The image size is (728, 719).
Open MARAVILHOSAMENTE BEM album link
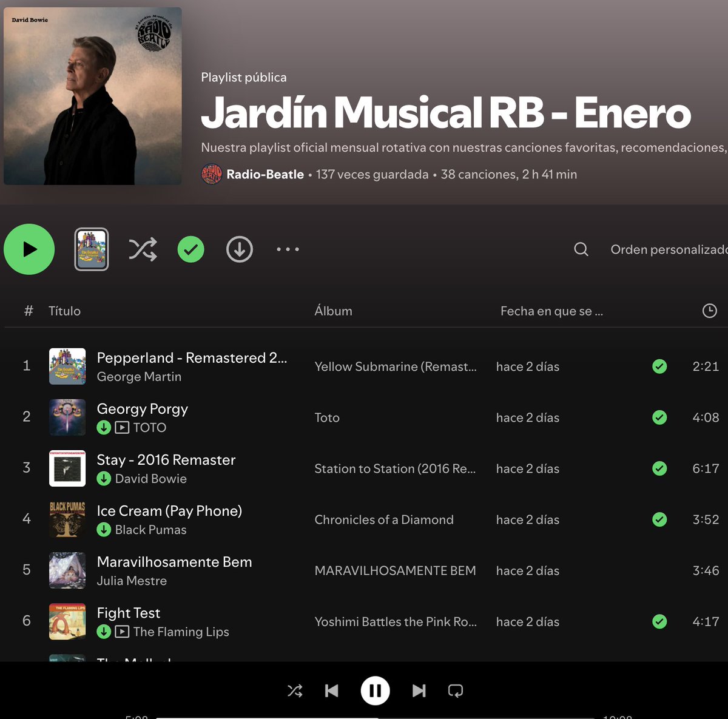click(x=395, y=570)
